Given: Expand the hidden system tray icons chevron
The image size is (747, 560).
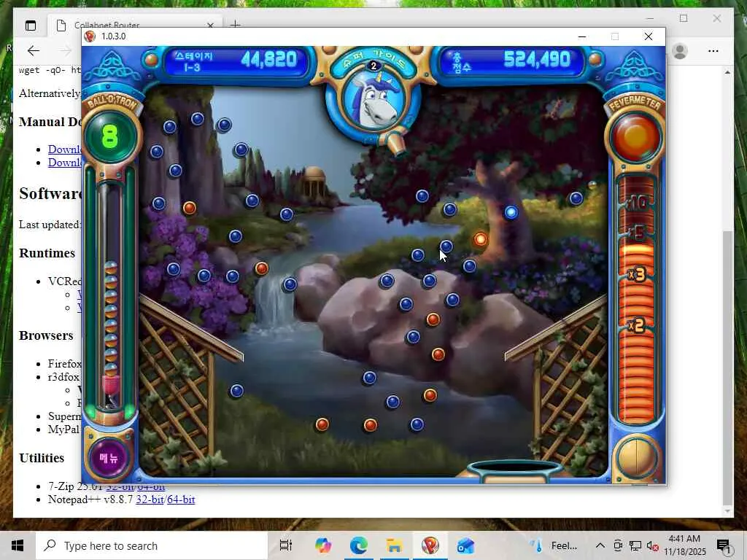Looking at the screenshot, I should coord(600,545).
